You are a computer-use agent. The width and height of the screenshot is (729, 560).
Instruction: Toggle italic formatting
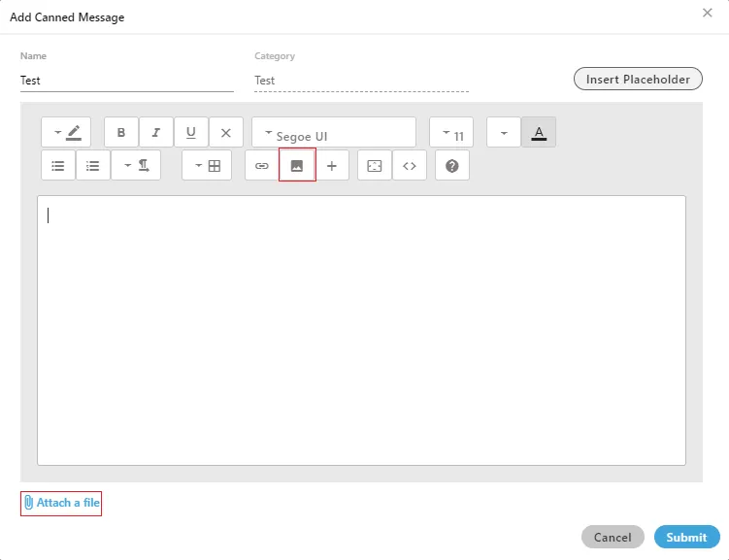pos(156,132)
